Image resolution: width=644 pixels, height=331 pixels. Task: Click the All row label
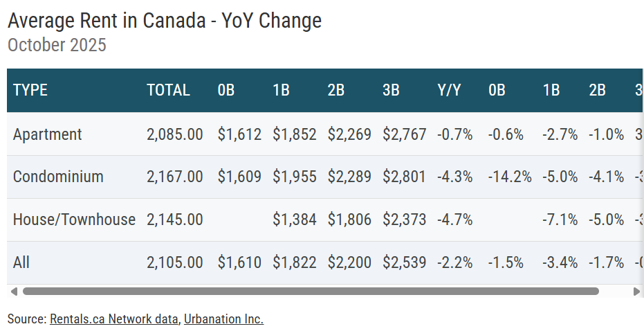(21, 262)
